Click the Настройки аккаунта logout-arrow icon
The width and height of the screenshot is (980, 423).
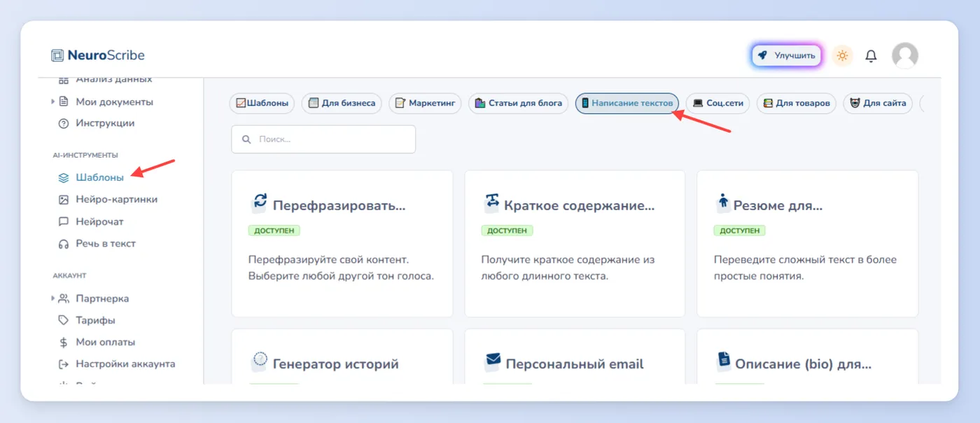[64, 364]
